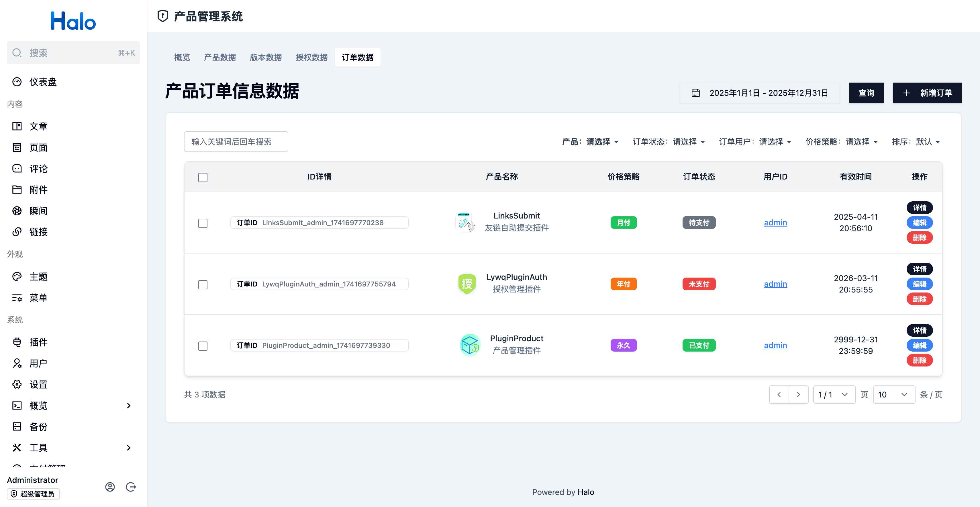Open the 设置 settings page
This screenshot has width=980, height=507.
click(x=38, y=385)
